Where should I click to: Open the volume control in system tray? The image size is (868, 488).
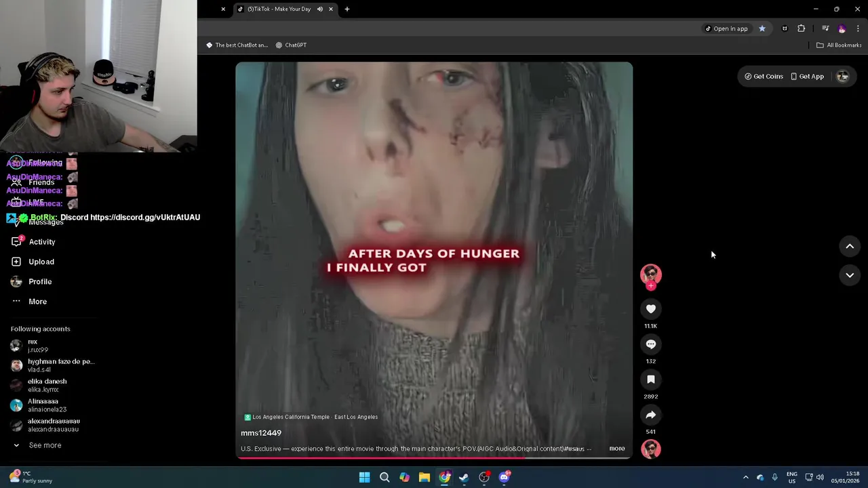[820, 477]
